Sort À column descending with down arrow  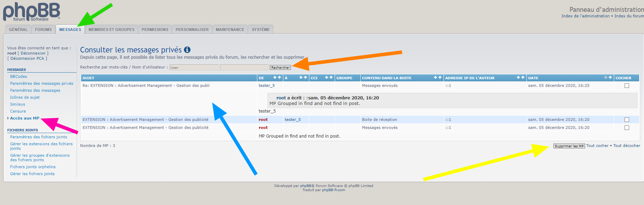[301, 77]
